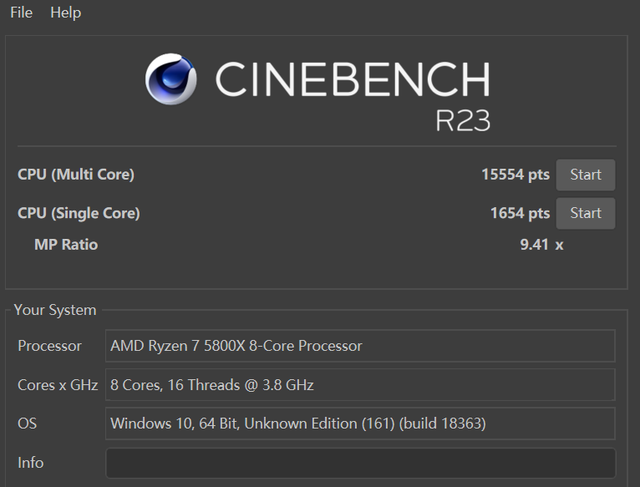Click the 9.41 x ratio value
Screen dimensions: 640x487
pos(540,245)
